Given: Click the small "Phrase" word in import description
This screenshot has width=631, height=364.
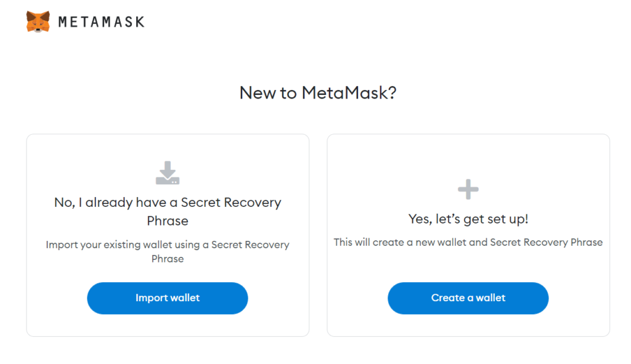Looking at the screenshot, I should pos(168,259).
